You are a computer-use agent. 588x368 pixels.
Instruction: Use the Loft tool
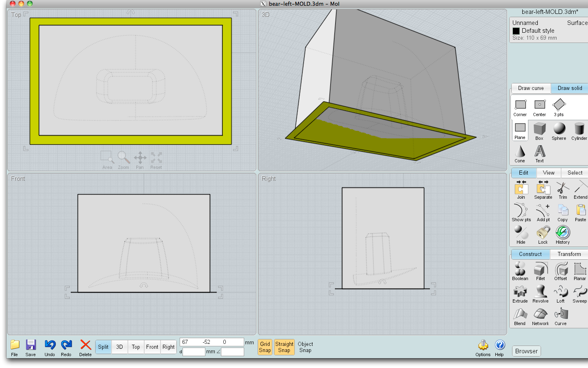(x=561, y=294)
